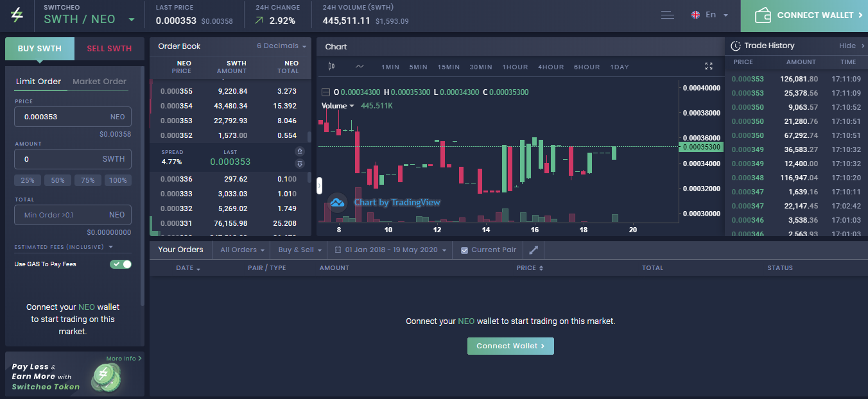
Task: Click the Total Min Order input field
Action: tap(73, 215)
